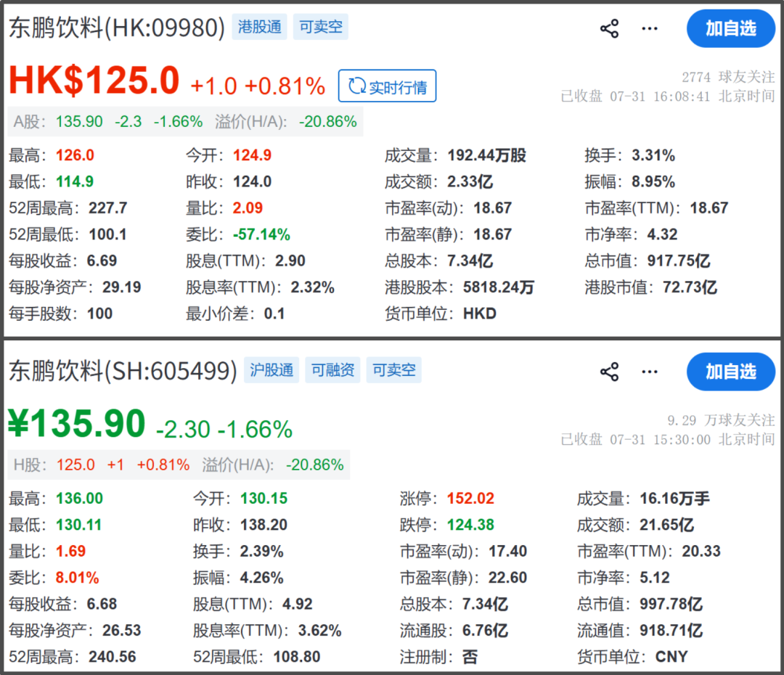
Task: Click 最高 136.00 value
Action: coord(80,499)
